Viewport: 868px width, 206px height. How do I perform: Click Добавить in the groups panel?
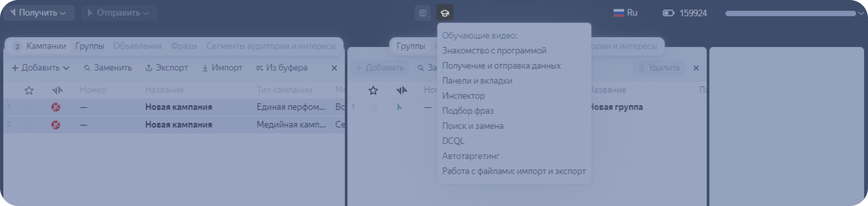[380, 68]
